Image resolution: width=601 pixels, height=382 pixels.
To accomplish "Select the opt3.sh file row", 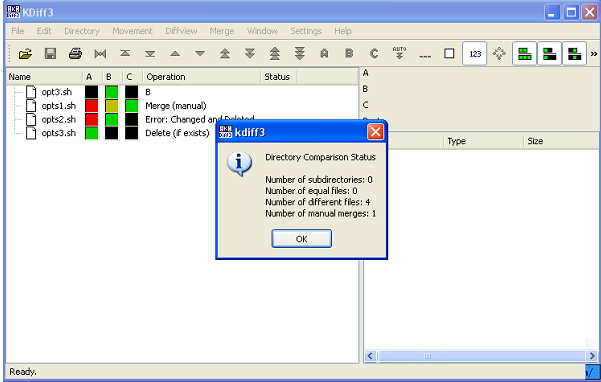I will tap(182, 92).
